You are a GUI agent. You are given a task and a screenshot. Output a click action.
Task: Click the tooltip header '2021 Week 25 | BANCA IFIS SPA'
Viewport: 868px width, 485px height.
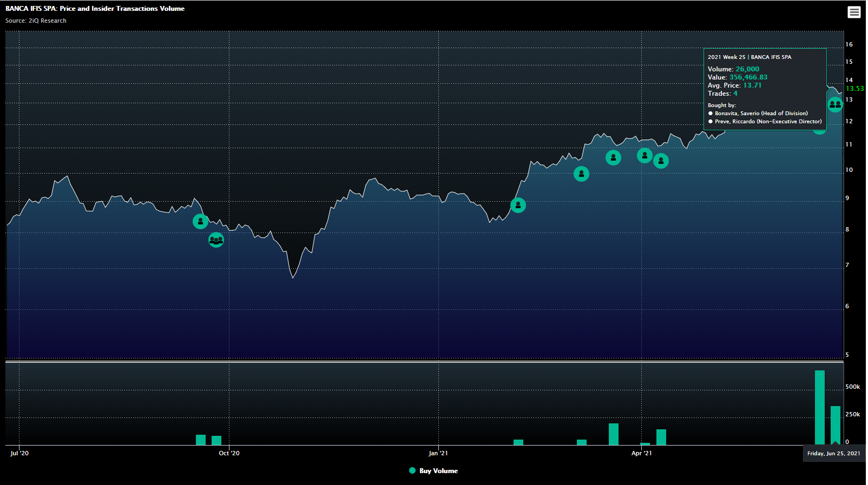749,57
